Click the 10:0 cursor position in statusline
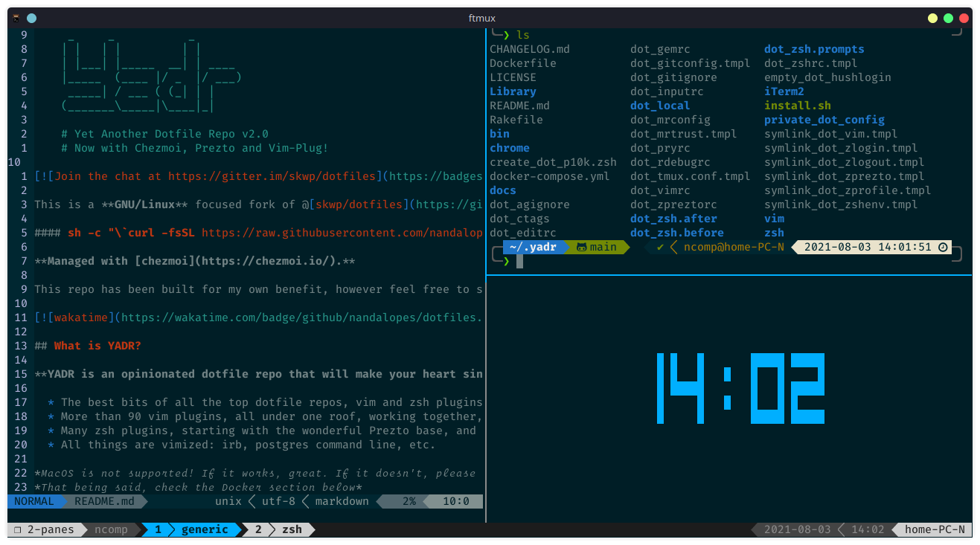The height and width of the screenshot is (545, 980). click(x=456, y=501)
